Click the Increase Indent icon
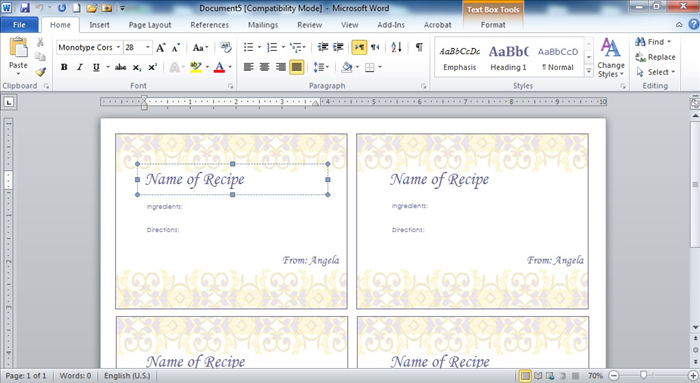Image resolution: width=700 pixels, height=383 pixels. [338, 47]
